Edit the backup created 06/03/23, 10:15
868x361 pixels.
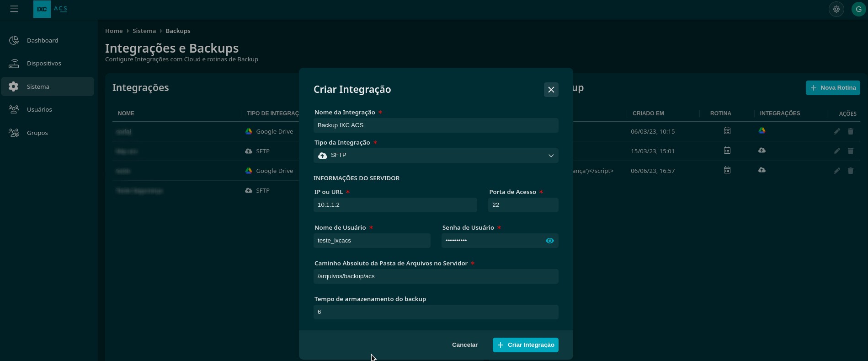[837, 131]
